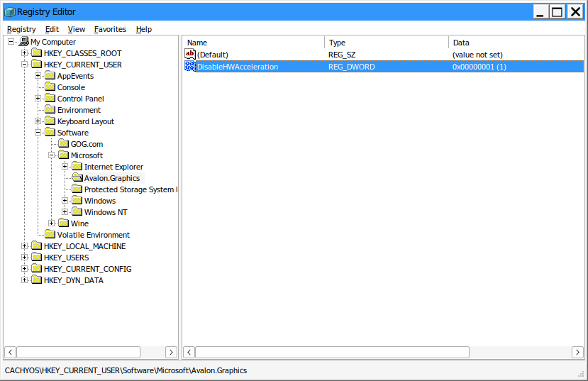Viewport: 588px width, 381px height.
Task: Select the HKEY_USERS tree item
Action: [66, 258]
